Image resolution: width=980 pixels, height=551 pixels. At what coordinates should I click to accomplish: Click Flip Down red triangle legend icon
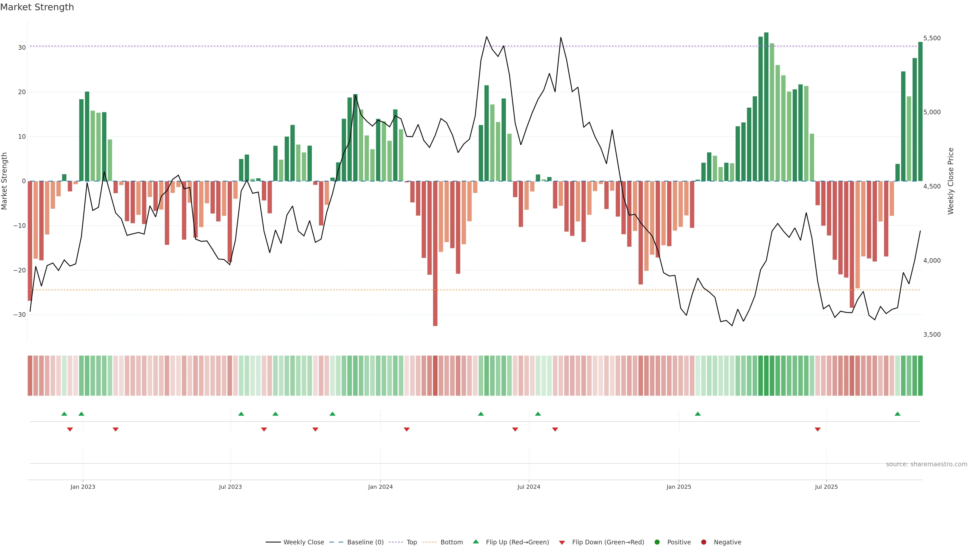(x=562, y=542)
